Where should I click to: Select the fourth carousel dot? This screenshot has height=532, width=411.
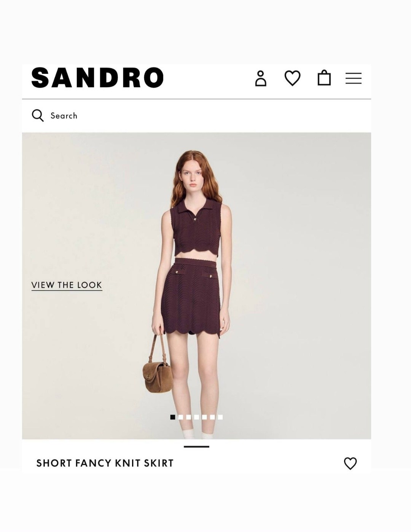tap(196, 417)
